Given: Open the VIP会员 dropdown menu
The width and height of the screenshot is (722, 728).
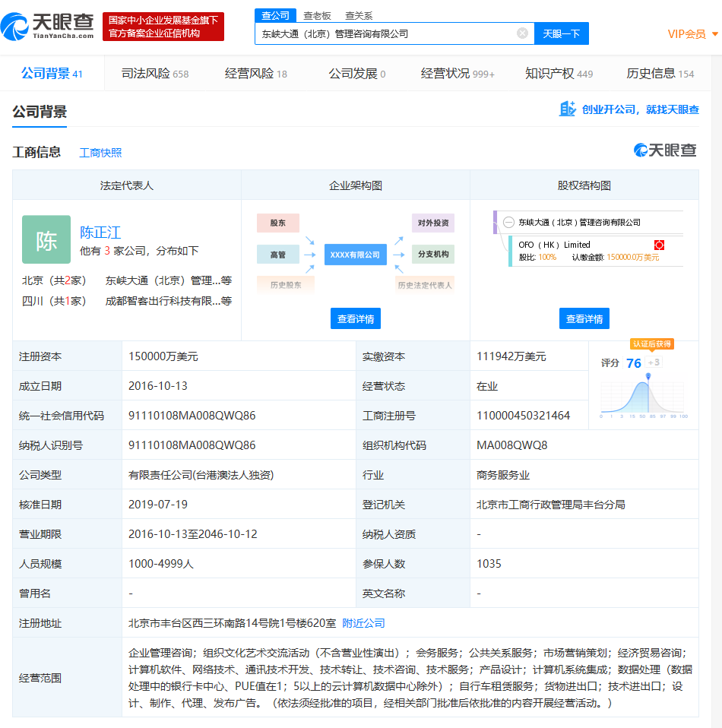Looking at the screenshot, I should [693, 34].
